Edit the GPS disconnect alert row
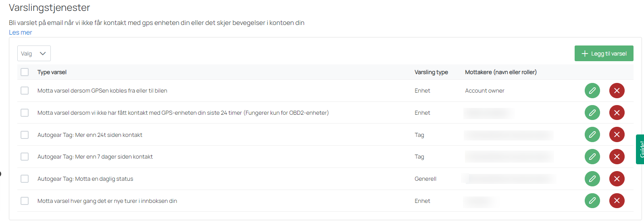This screenshot has height=221, width=644. pos(592,91)
